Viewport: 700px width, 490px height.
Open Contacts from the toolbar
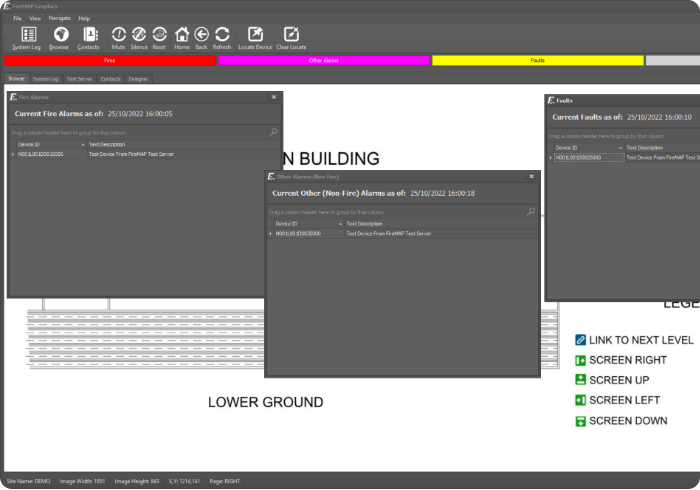89,36
